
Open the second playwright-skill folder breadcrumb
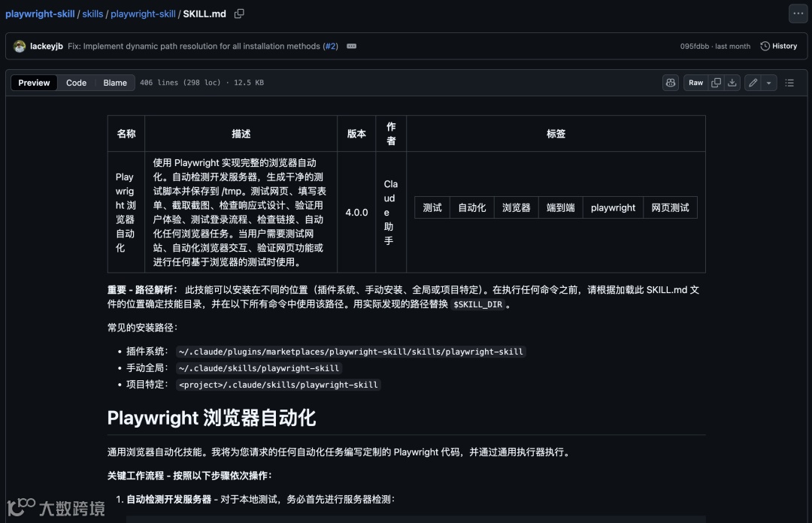pyautogui.click(x=143, y=14)
